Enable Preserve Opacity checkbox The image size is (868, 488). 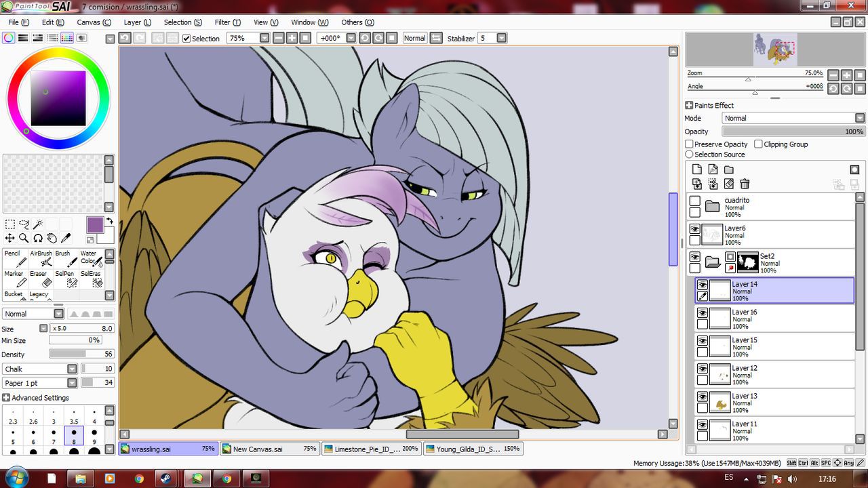[689, 144]
